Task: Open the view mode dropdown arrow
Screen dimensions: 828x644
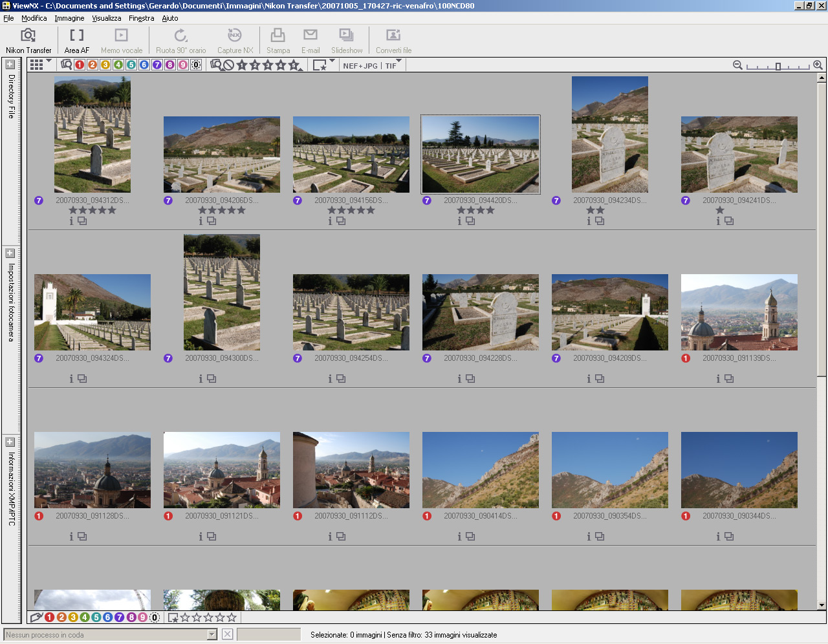Action: [49, 61]
